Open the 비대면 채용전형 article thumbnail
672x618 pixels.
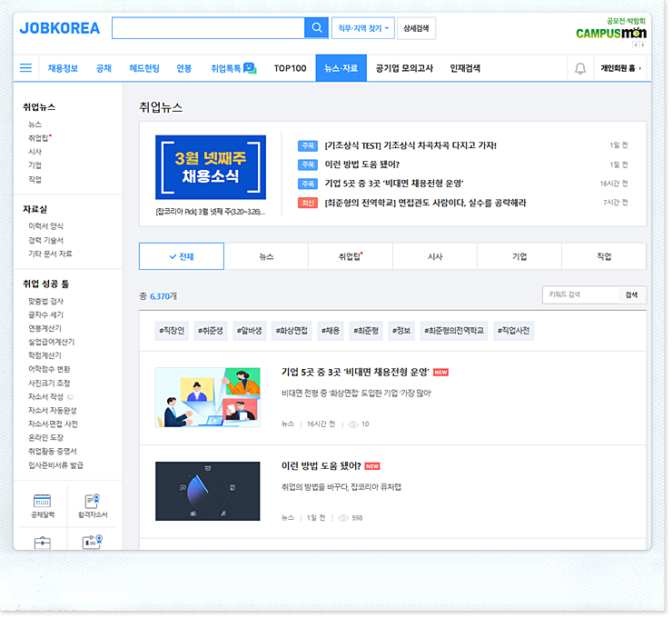(x=208, y=397)
